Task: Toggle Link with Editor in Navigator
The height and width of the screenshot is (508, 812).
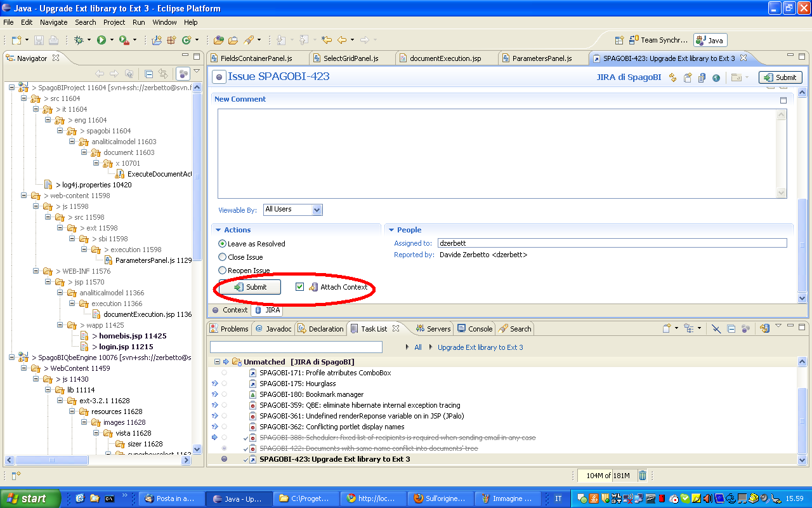Action: [x=163, y=74]
